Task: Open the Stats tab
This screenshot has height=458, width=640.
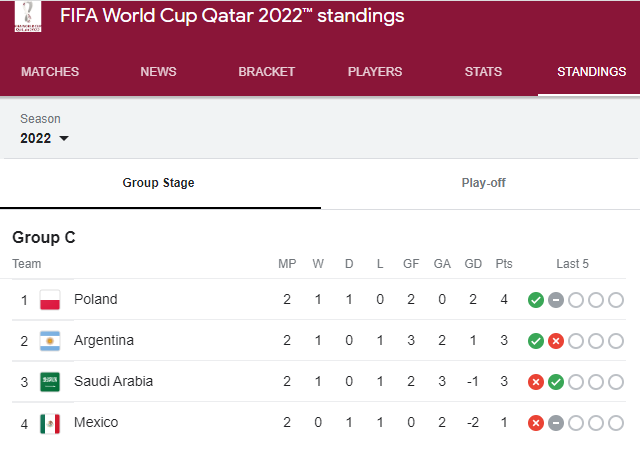Action: (483, 71)
